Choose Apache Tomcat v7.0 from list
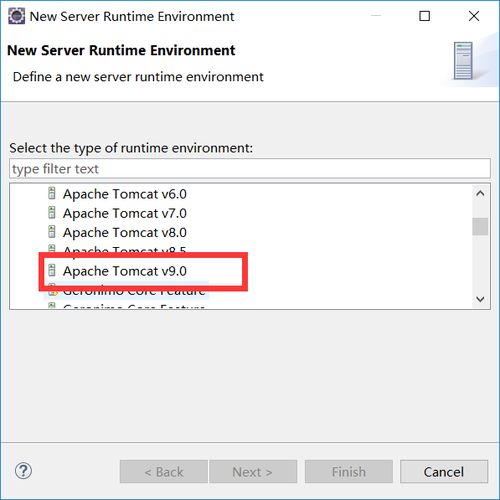The width and height of the screenshot is (500, 500). click(125, 213)
